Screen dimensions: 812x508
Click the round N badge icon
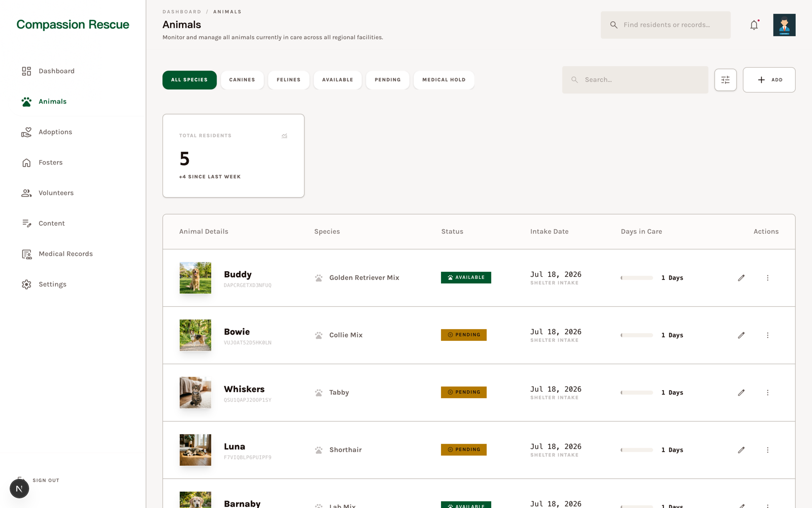[x=19, y=489]
